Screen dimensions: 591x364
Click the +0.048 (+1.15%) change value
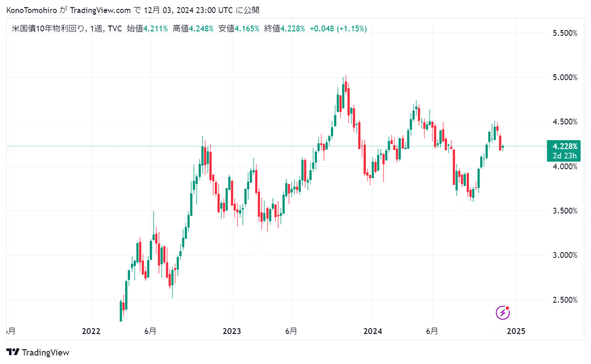[x=338, y=29]
